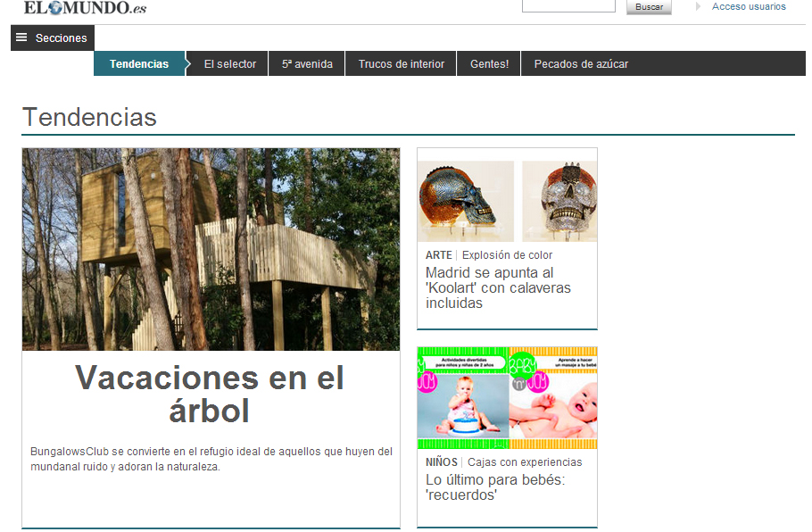Open Trucos de interior section
The image size is (812, 532).
point(401,64)
